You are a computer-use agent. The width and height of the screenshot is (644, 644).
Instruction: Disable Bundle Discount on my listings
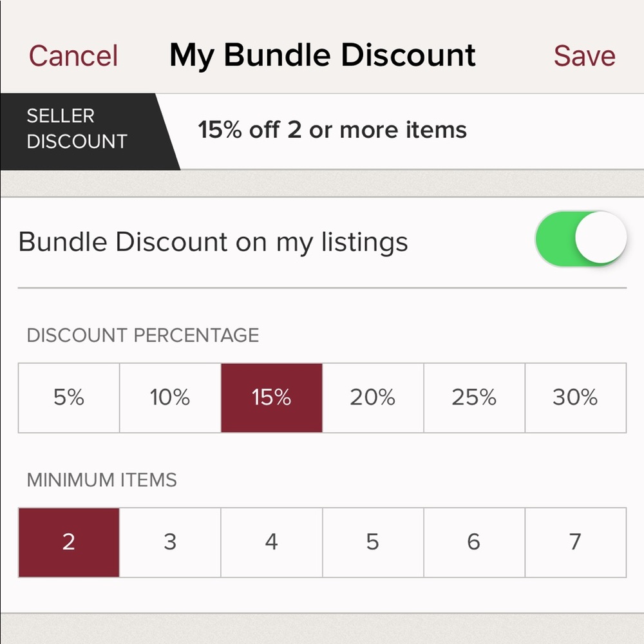[x=580, y=238]
